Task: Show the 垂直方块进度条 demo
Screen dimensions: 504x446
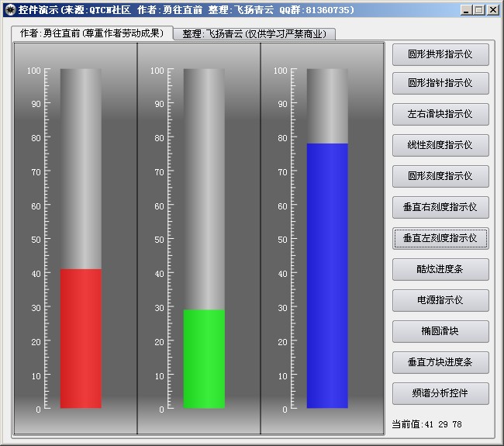Action: pyautogui.click(x=440, y=362)
